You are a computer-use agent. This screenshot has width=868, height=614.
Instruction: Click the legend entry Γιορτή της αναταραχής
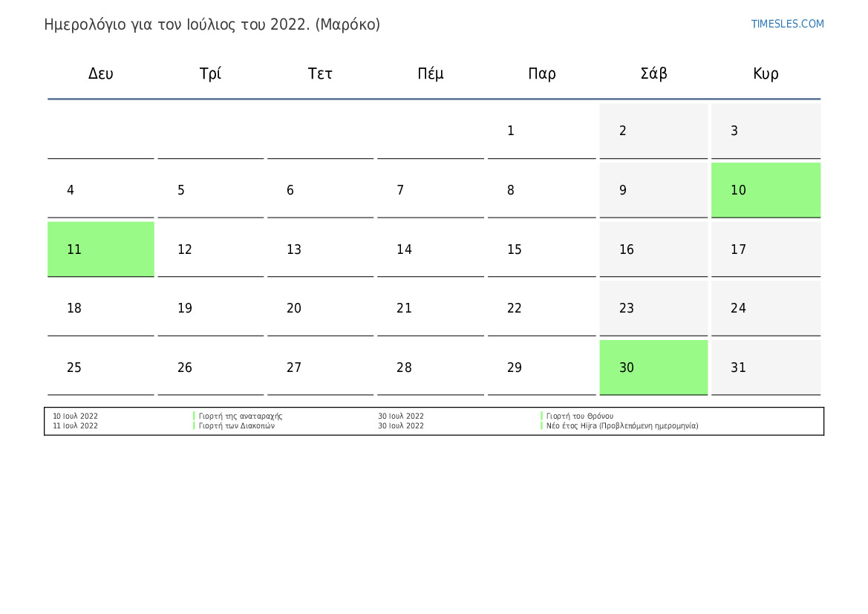pos(241,416)
